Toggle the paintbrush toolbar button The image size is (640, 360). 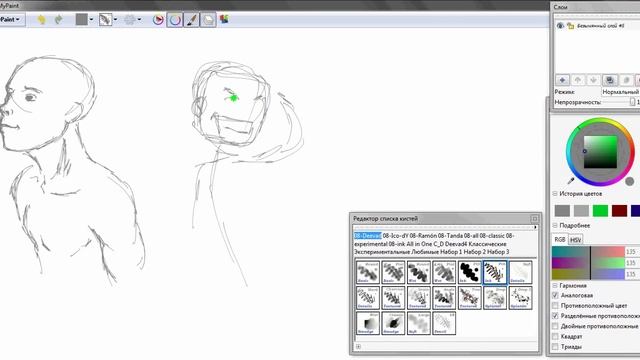(x=191, y=19)
